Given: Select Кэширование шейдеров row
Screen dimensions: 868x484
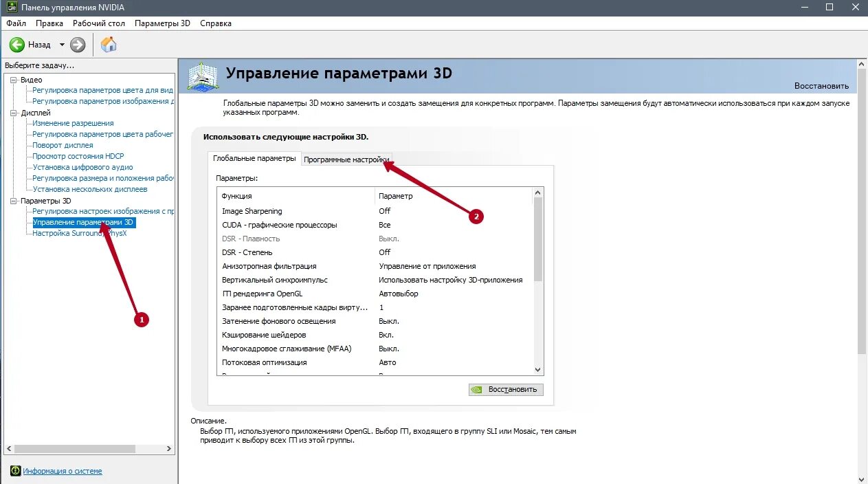Looking at the screenshot, I should (375, 335).
